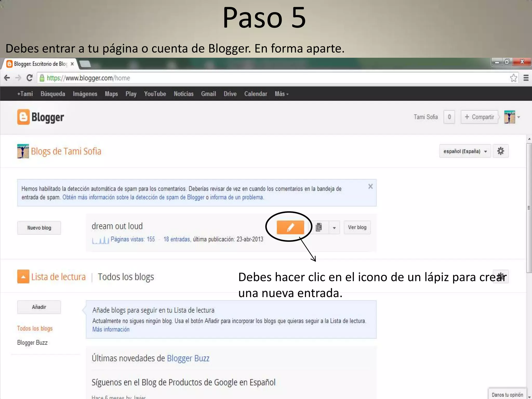Open Maps in Google bar
Image resolution: width=532 pixels, height=399 pixels.
click(x=111, y=94)
